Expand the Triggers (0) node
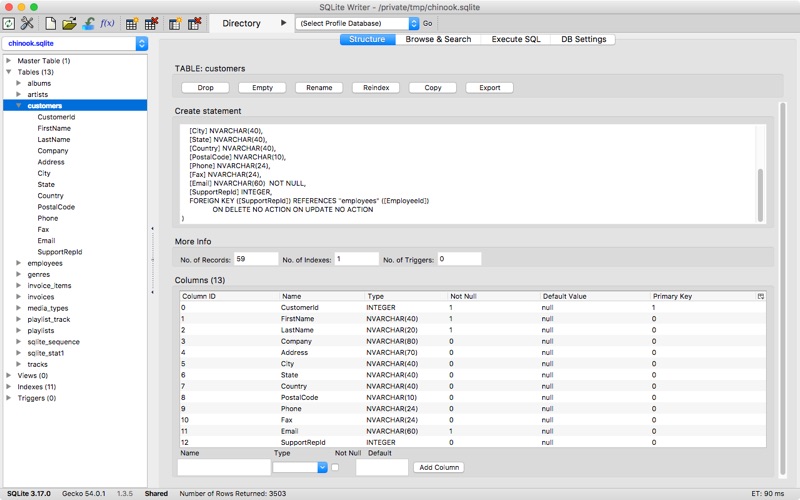 click(x=9, y=398)
